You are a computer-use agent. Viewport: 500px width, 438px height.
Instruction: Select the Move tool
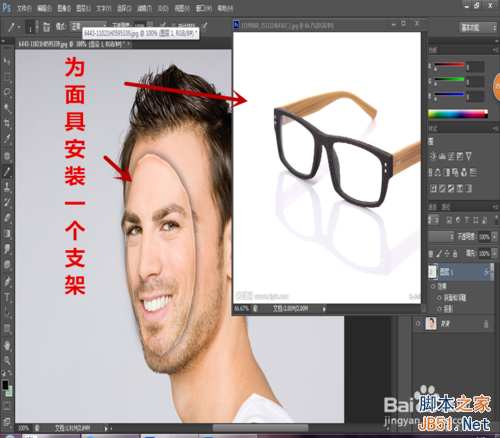click(x=7, y=61)
